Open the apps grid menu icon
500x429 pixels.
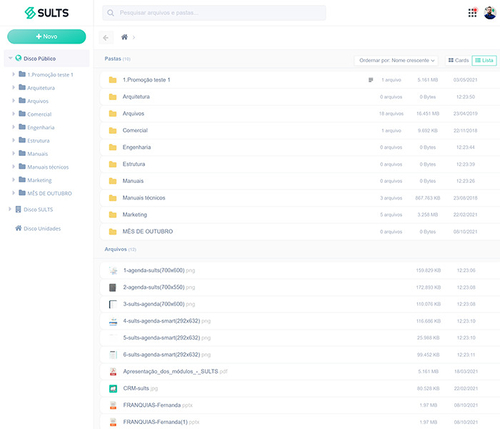click(472, 13)
